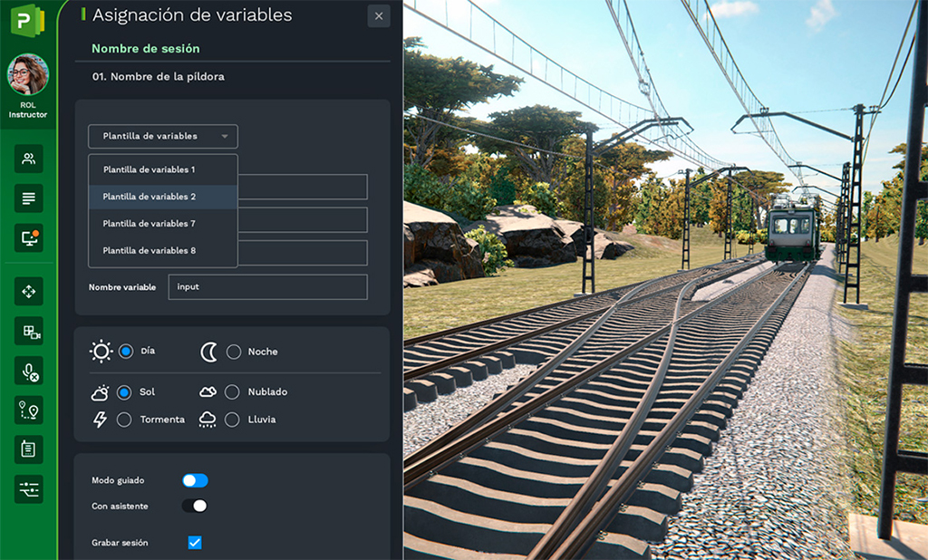Toggle the Con asistente switch
Screen dimensions: 928x560
[195, 506]
